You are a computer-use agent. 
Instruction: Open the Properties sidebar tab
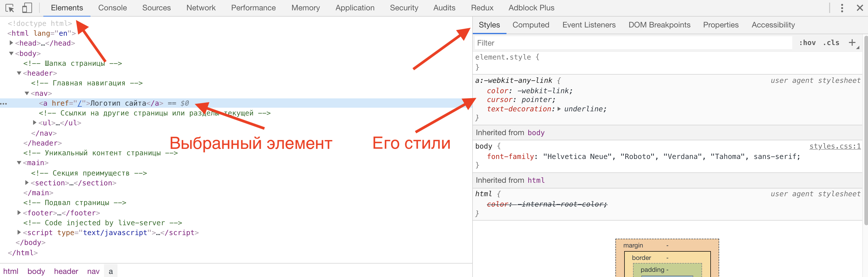point(720,25)
